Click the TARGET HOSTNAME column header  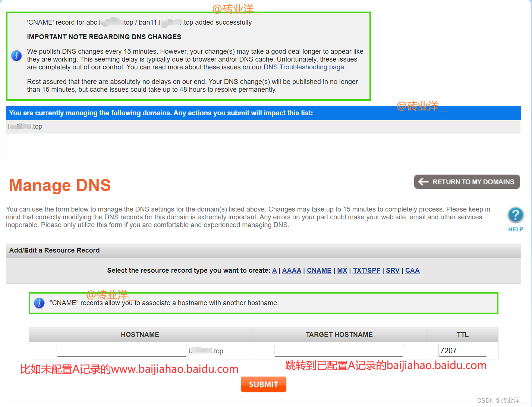coord(339,335)
